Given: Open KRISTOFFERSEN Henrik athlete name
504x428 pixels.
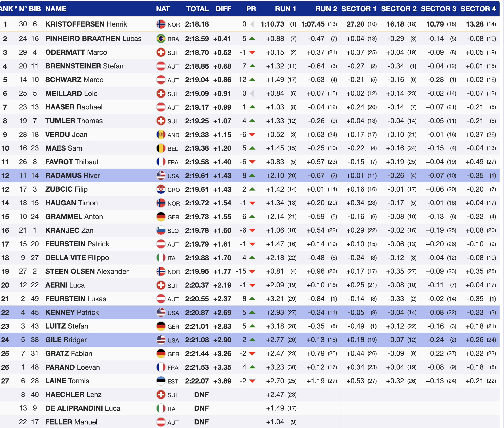Looking at the screenshot, I should pos(86,24).
